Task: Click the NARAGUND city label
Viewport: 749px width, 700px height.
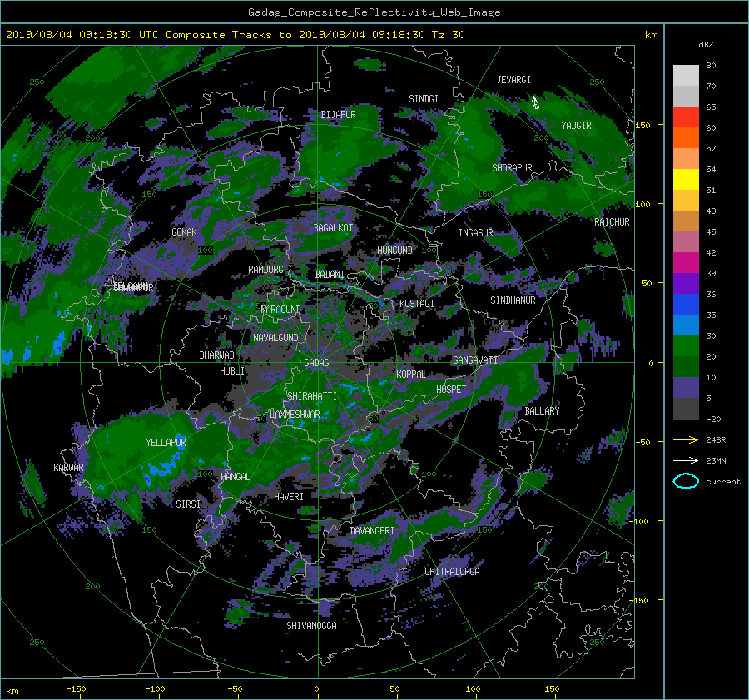Action: (281, 309)
